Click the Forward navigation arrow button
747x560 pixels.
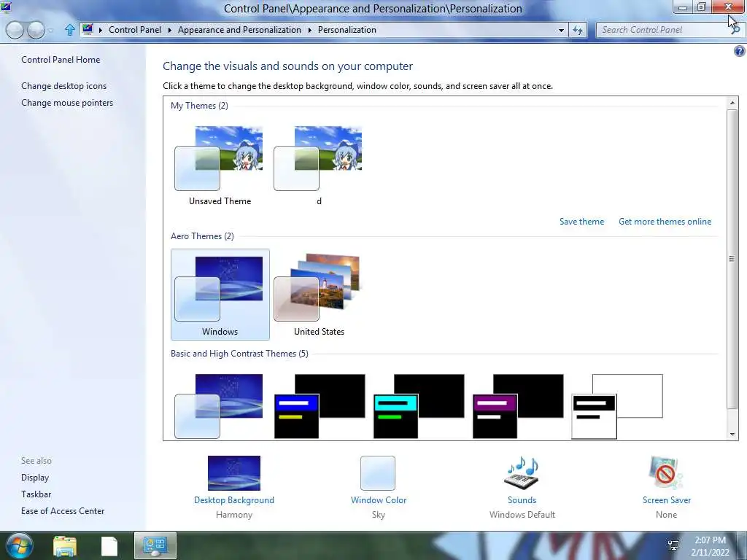point(36,30)
